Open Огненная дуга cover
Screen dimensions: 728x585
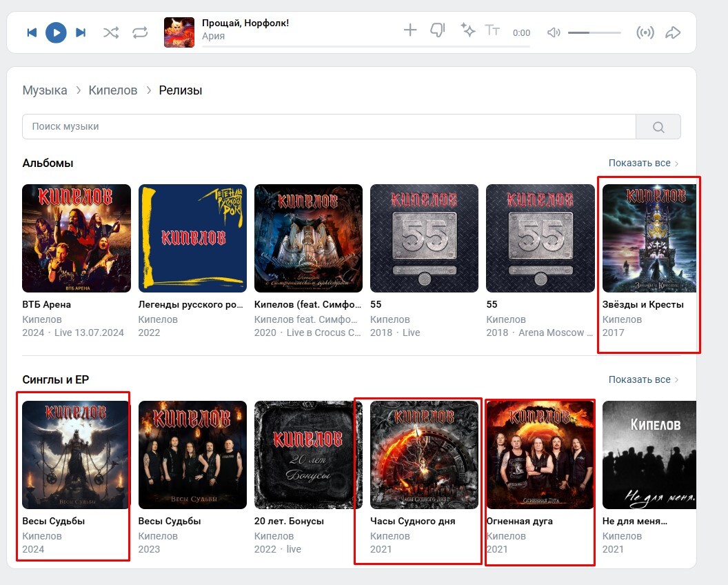pos(540,455)
